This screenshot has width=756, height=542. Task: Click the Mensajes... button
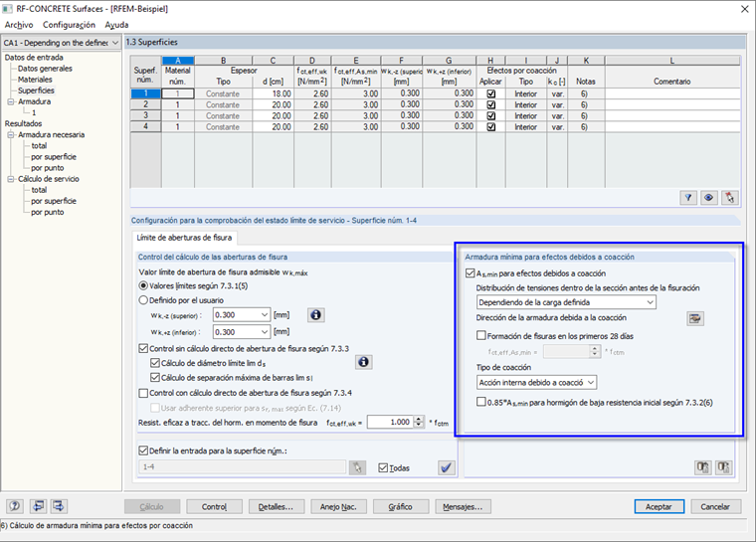click(463, 506)
